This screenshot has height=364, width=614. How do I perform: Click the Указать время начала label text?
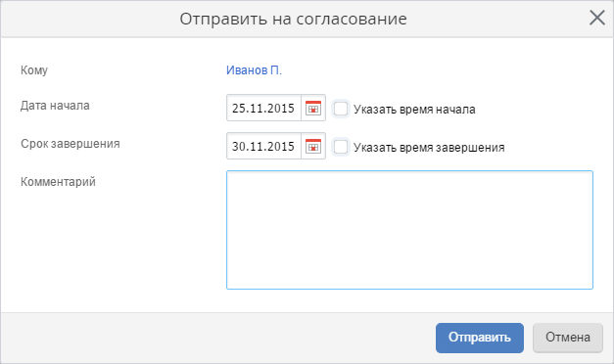click(x=414, y=110)
